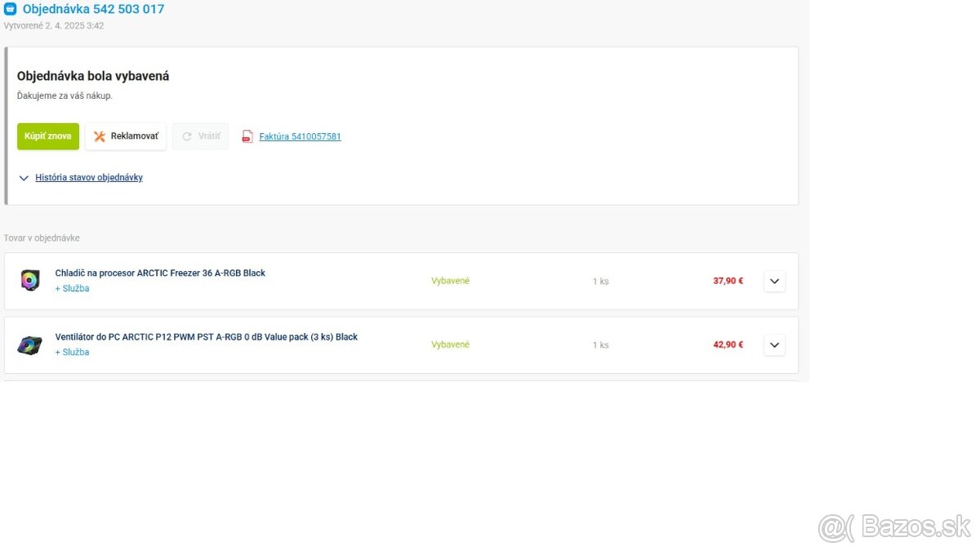The height and width of the screenshot is (551, 980).
Task: Click the Bazos.sk watermark logo
Action: click(894, 527)
